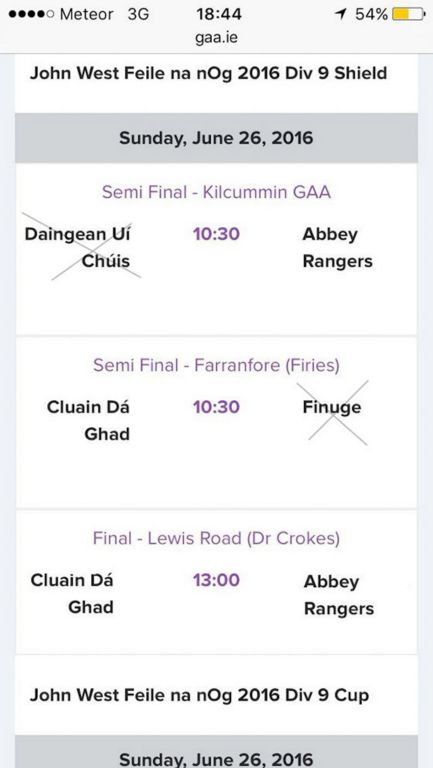Screen dimensions: 433x768
Task: Tap the gaa.ie address bar
Action: point(216,37)
